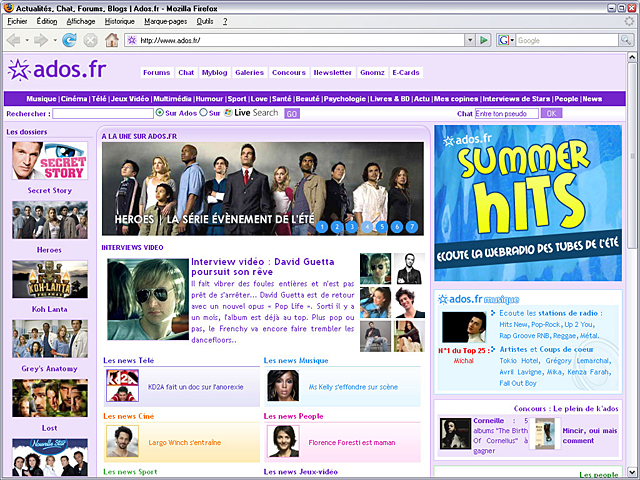Viewport: 640px width, 480px height.
Task: Open the Galeries tab
Action: [x=249, y=72]
